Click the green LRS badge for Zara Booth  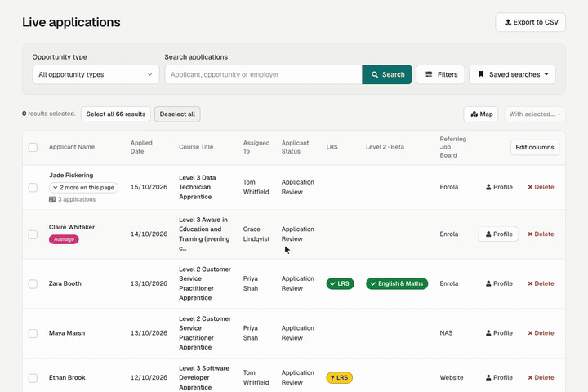340,283
